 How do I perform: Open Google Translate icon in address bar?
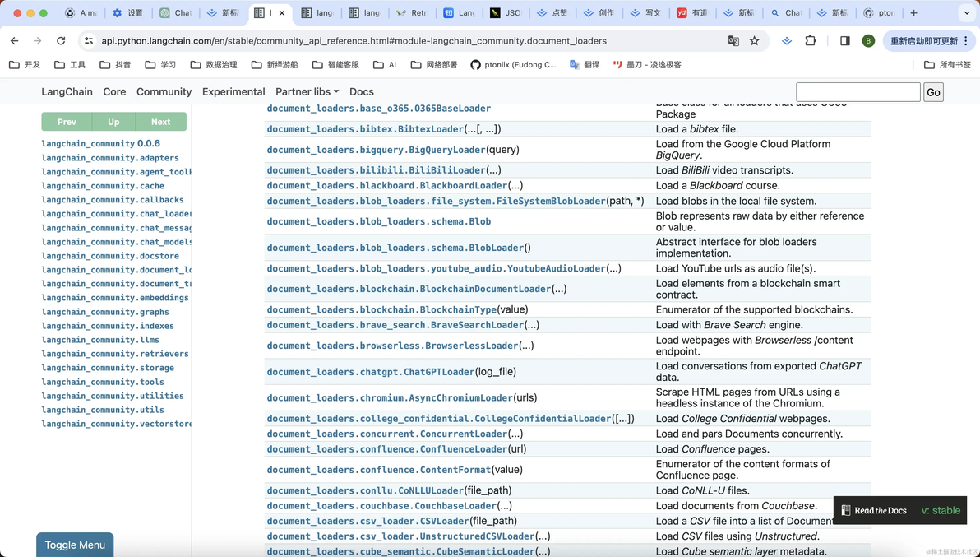(x=733, y=40)
